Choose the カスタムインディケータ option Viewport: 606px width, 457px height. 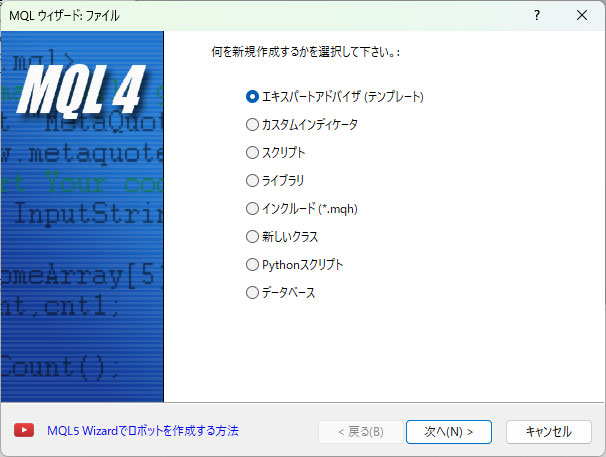coord(252,125)
